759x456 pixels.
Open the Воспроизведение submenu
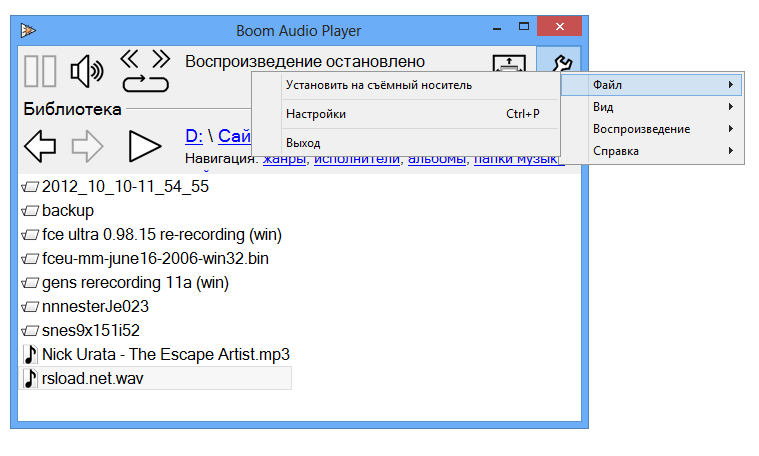pyautogui.click(x=652, y=129)
